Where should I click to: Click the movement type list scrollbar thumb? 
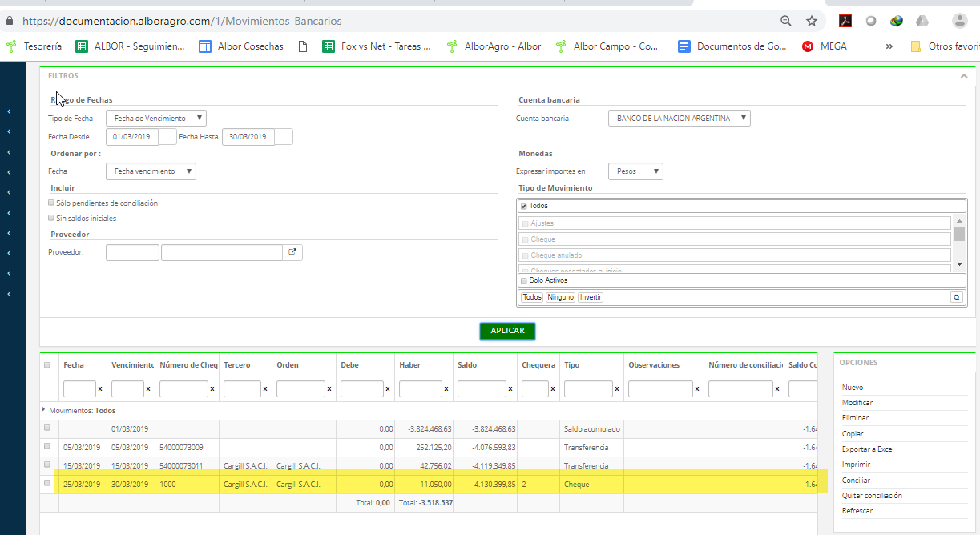[959, 234]
